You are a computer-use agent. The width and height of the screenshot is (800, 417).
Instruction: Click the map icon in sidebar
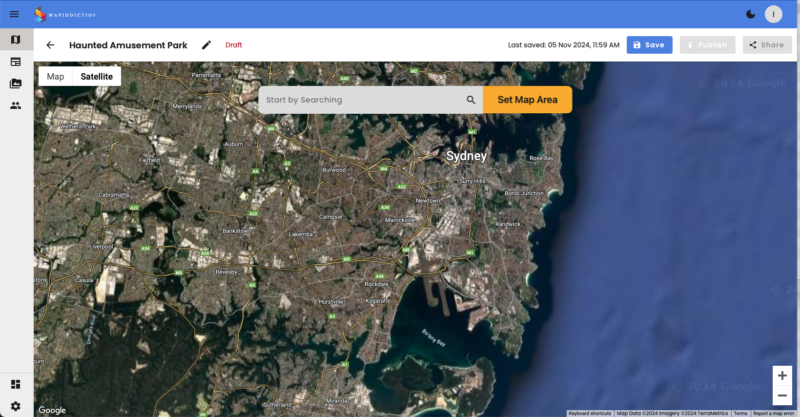(x=15, y=40)
